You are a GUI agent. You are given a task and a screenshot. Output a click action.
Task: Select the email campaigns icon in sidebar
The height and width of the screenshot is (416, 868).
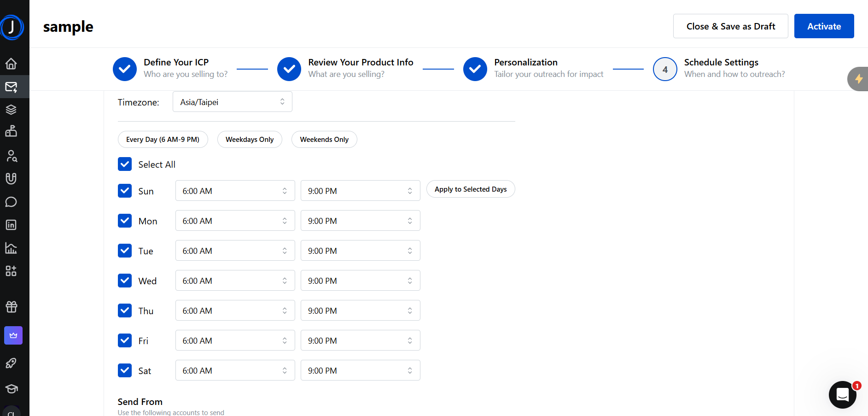tap(11, 86)
